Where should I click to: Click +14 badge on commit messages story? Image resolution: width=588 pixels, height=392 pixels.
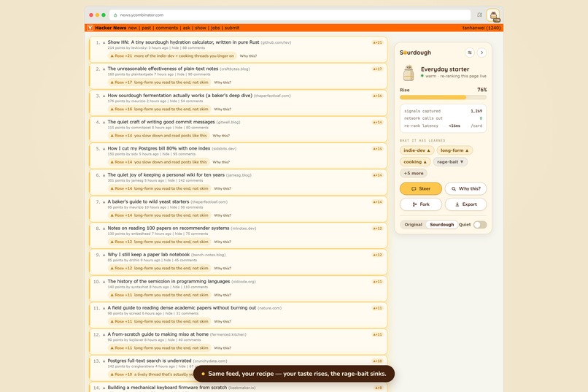(x=377, y=123)
